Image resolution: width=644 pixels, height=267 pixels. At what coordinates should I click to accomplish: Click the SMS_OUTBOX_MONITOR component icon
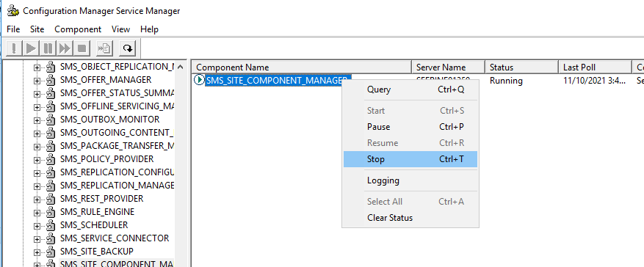51,120
